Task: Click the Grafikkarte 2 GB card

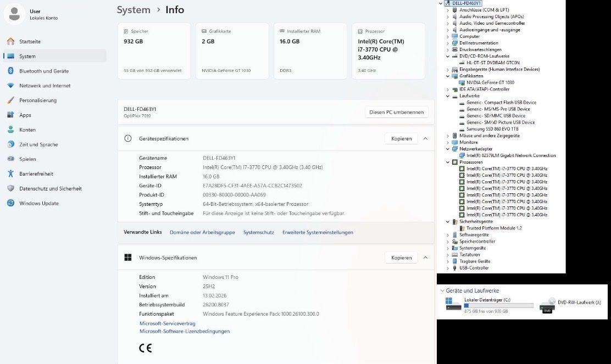Action: pyautogui.click(x=232, y=51)
